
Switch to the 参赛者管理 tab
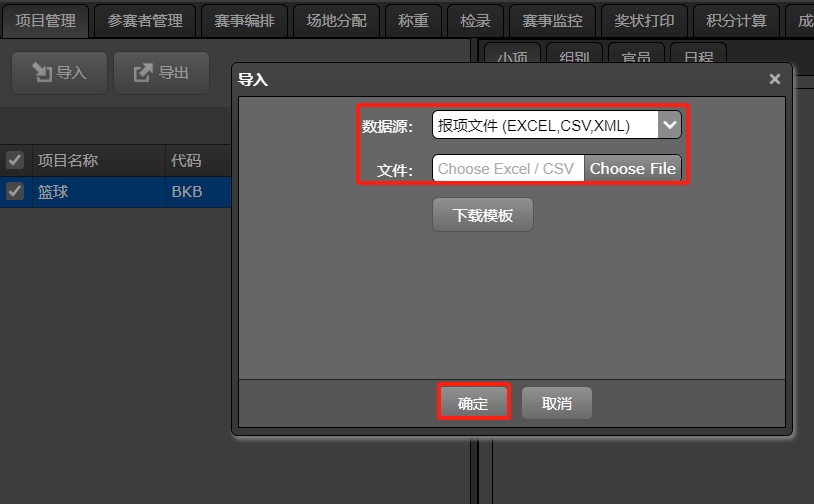pos(145,21)
